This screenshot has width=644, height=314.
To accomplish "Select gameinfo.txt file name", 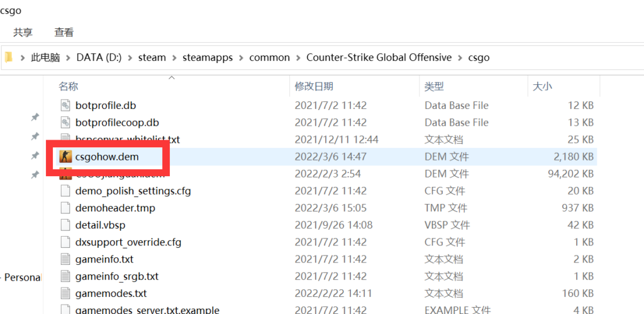I will point(104,259).
